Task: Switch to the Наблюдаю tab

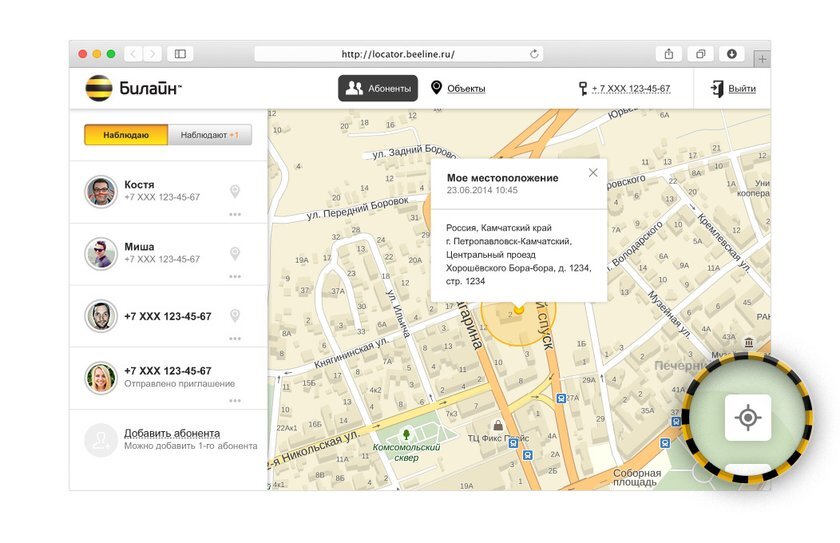Action: point(126,135)
